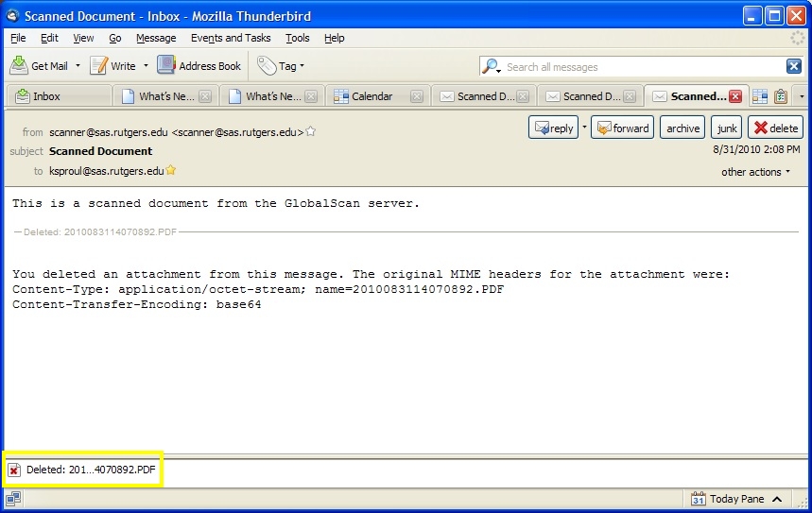Toggle star next to sender scanner@sas.rutgers.edu
The width and height of the screenshot is (812, 513).
tap(310, 131)
